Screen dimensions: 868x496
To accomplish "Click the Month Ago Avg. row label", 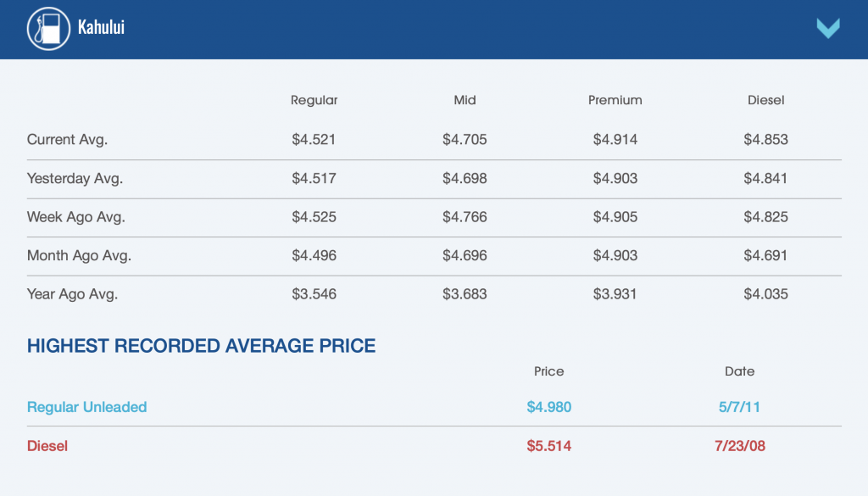I will [x=79, y=255].
